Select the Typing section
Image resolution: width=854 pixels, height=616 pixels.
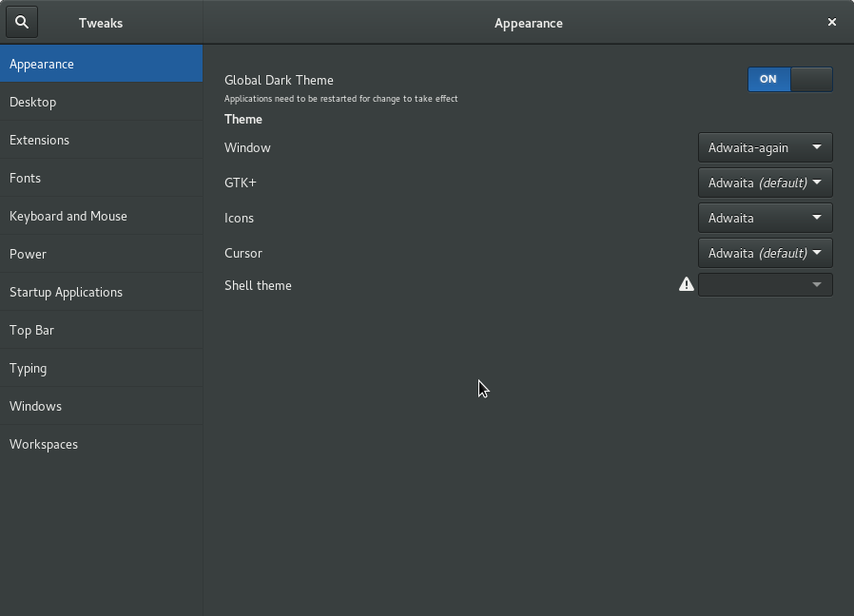(x=101, y=368)
